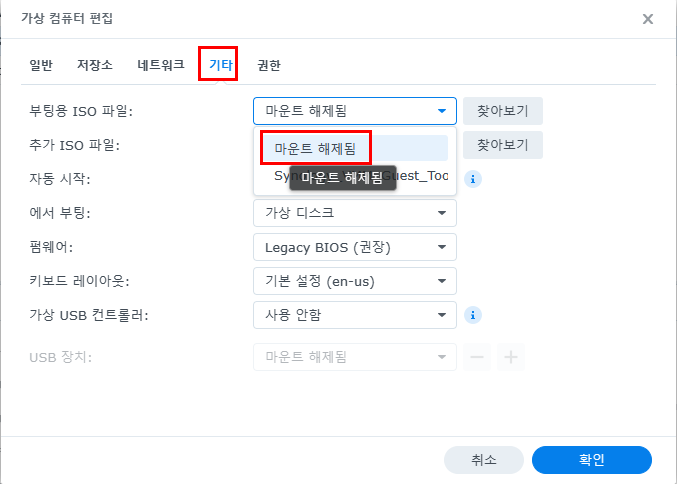Viewport: 677px width, 484px height.
Task: Click the info icon next to virtual USB controller
Action: click(473, 315)
